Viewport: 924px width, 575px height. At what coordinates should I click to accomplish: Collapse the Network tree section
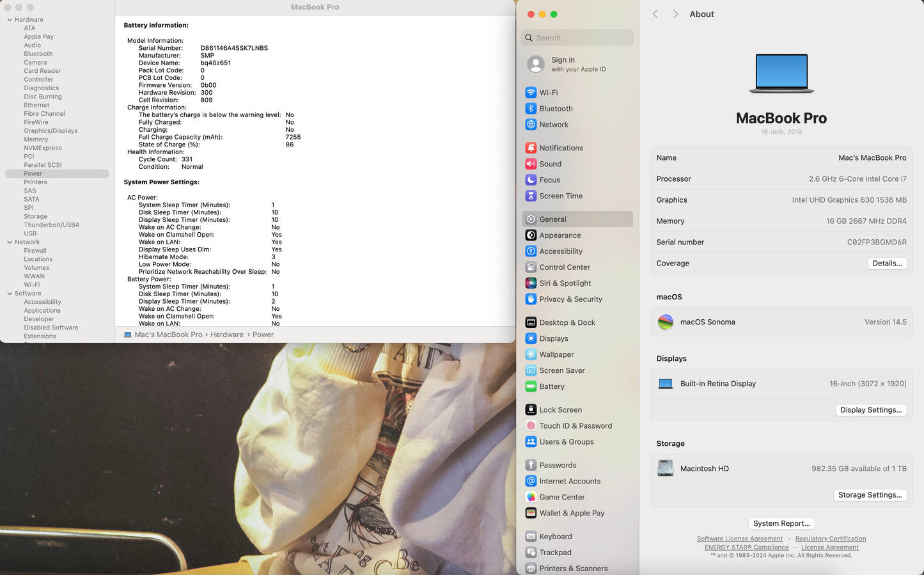click(x=10, y=242)
